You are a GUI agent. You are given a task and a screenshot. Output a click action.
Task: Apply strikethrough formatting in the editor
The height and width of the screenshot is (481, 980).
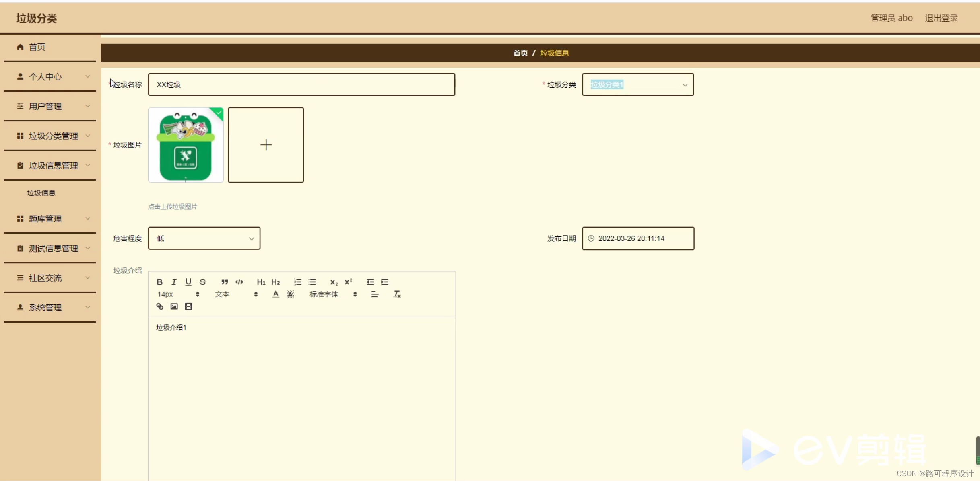(203, 282)
